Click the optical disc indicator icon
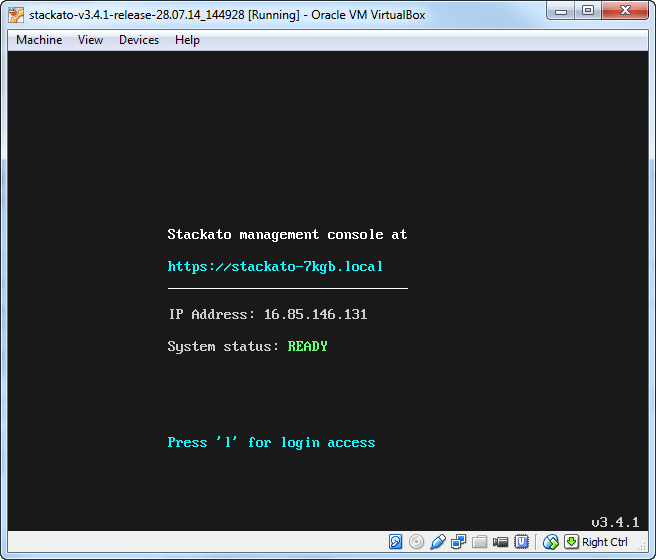Viewport: 656px width, 560px height. [416, 542]
